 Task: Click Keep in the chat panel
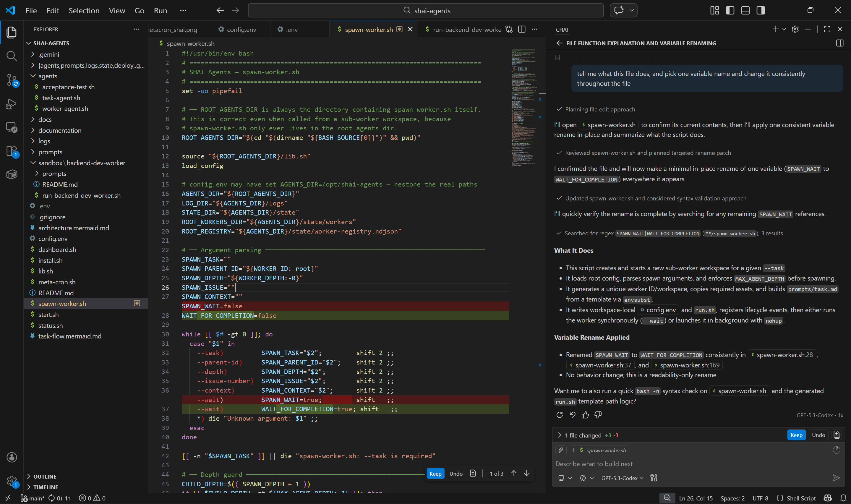coord(796,435)
